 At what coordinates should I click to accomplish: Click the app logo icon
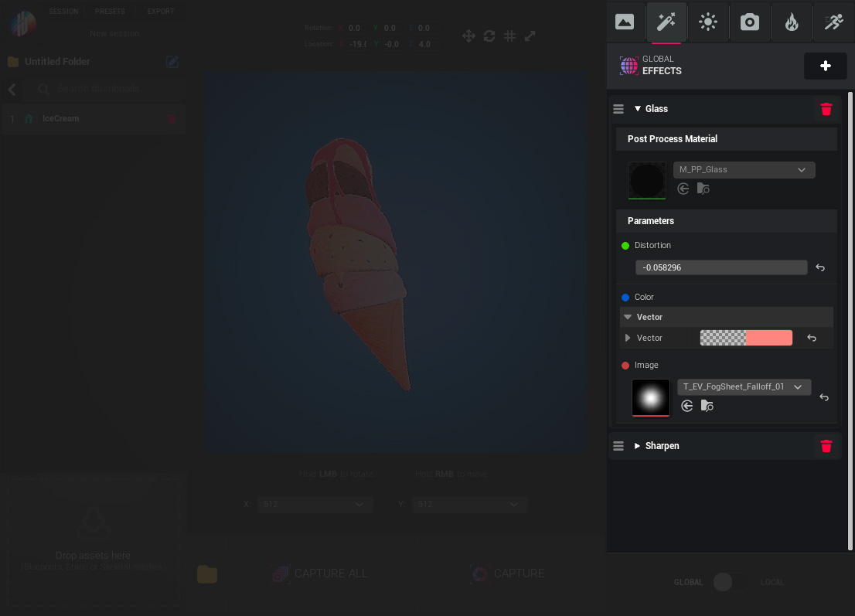pyautogui.click(x=22, y=24)
